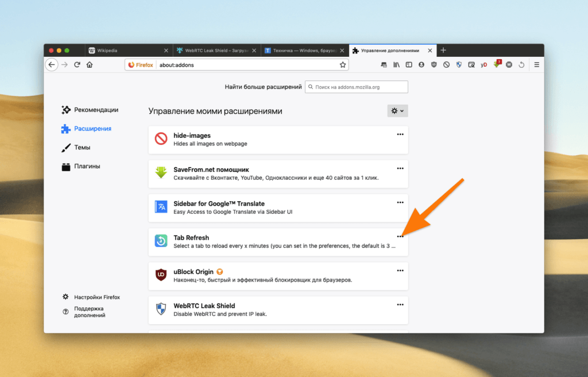Click the uBlock Origin shield list icon
This screenshot has height=377, width=588.
[x=161, y=275]
